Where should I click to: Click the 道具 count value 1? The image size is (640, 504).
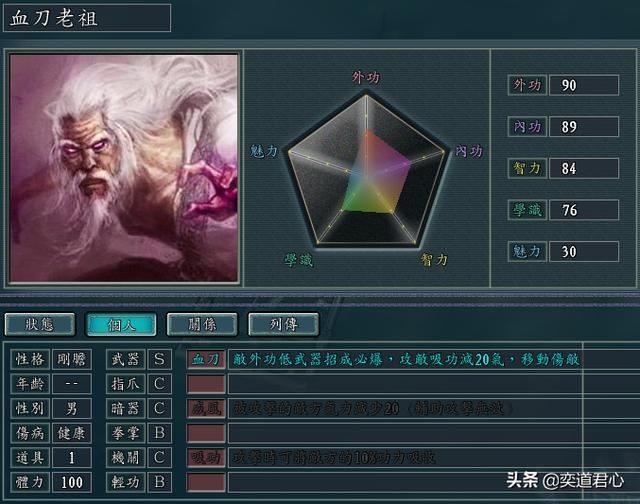tap(72, 457)
